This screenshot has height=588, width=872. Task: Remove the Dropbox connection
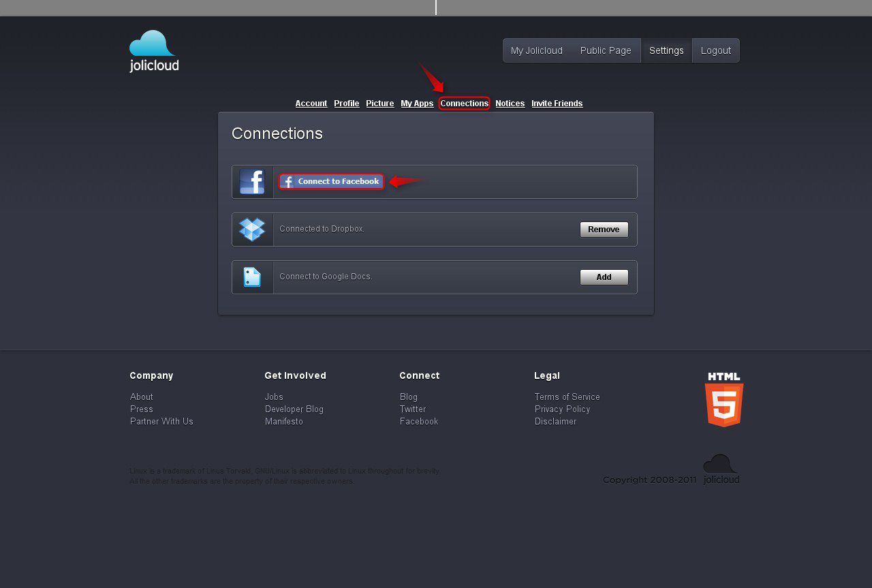coord(604,230)
